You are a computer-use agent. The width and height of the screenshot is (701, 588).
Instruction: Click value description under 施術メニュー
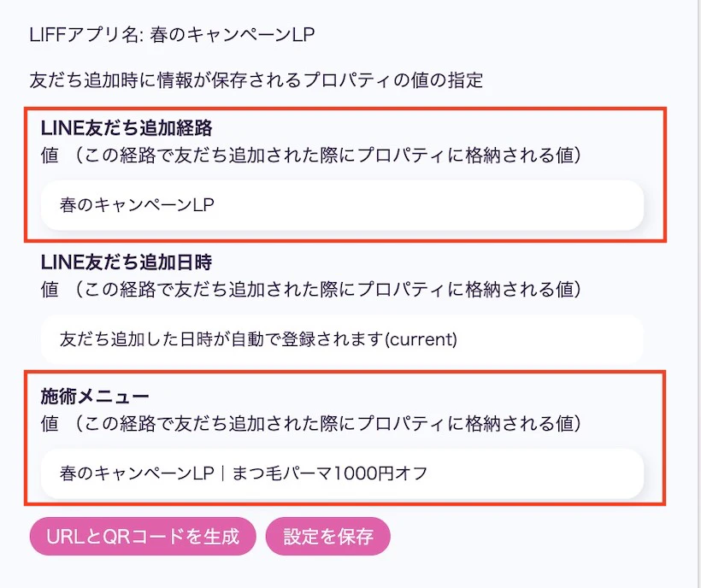point(311,424)
